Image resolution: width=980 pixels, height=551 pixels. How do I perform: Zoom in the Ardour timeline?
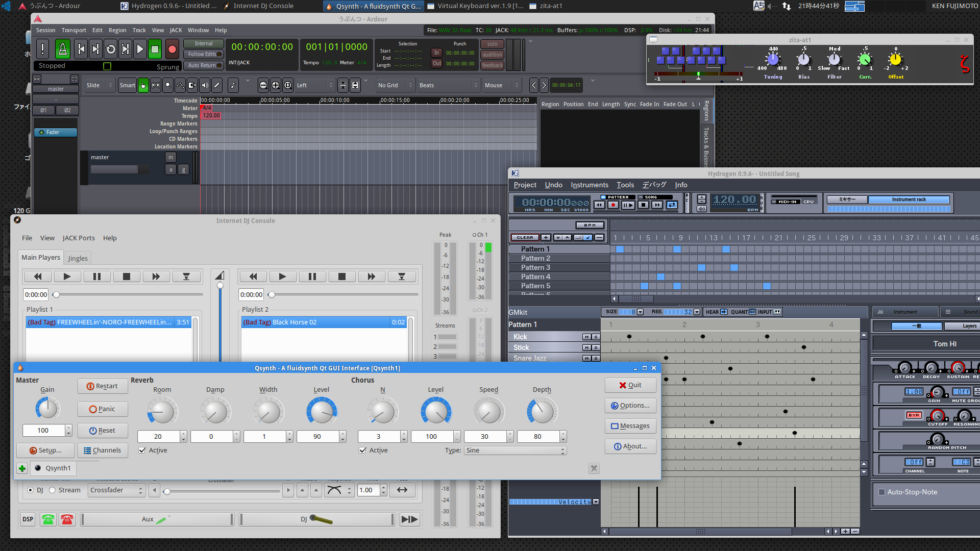pos(276,85)
